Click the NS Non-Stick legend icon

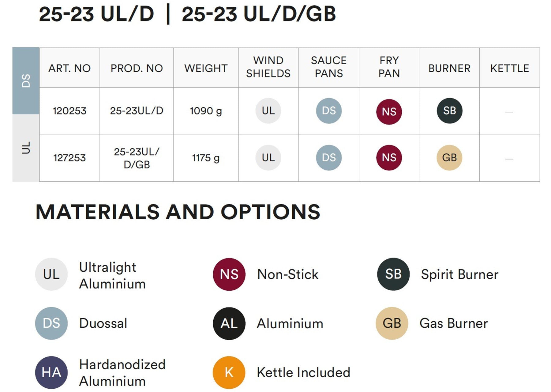pos(229,274)
